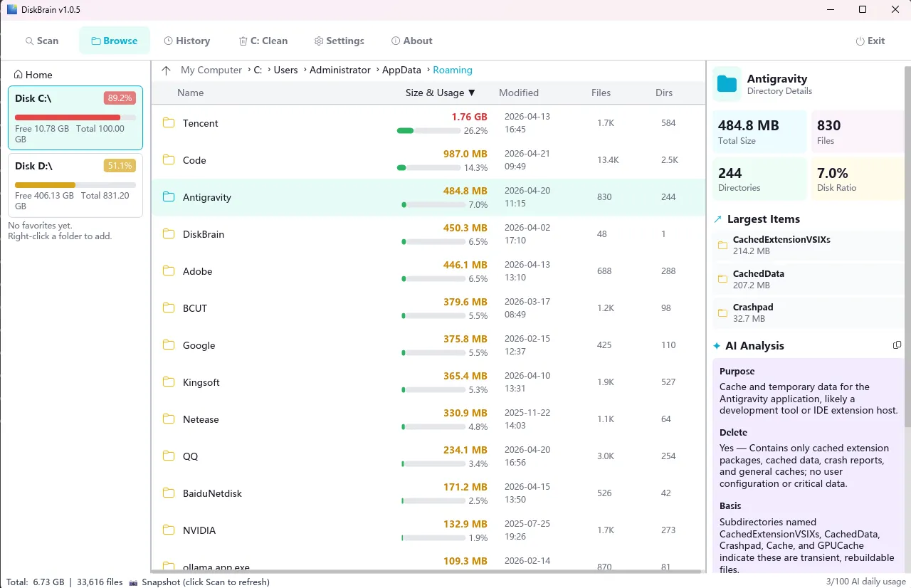911x588 pixels.
Task: Switch to the History tab
Action: [186, 41]
